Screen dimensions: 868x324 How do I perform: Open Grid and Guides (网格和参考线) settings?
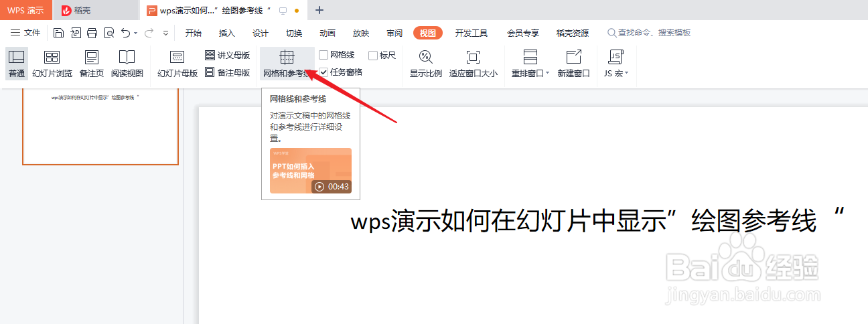click(287, 64)
